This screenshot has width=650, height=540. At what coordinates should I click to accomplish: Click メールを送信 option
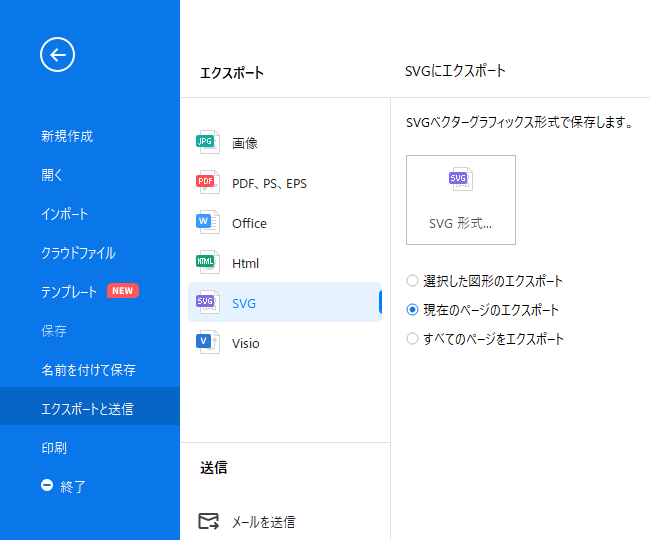coord(263,521)
